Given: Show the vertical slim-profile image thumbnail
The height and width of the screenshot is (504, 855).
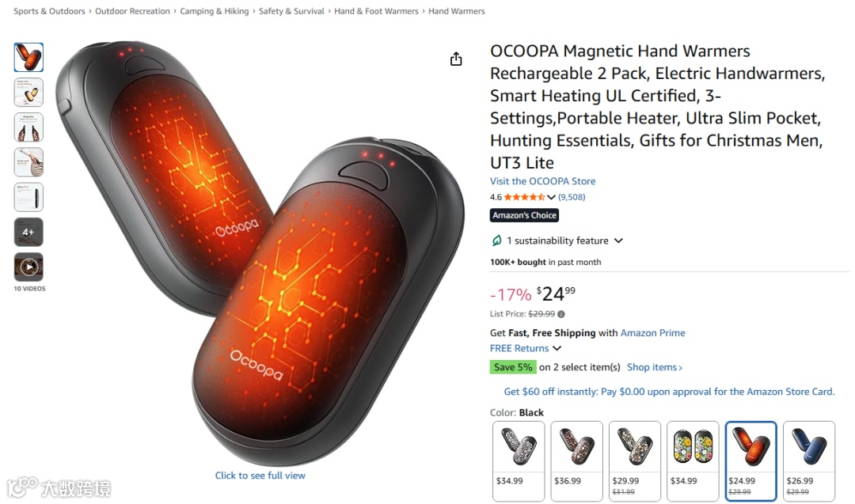Looking at the screenshot, I should 28,197.
